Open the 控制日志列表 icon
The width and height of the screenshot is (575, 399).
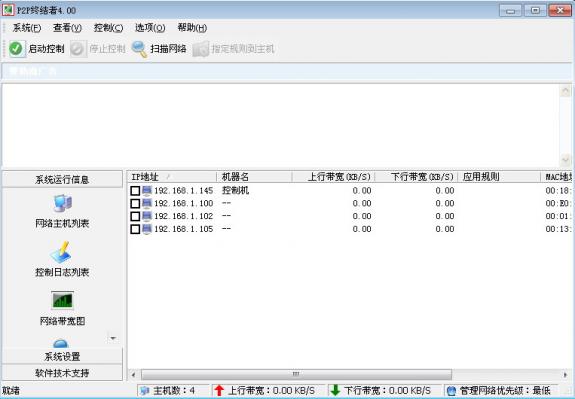(x=61, y=252)
